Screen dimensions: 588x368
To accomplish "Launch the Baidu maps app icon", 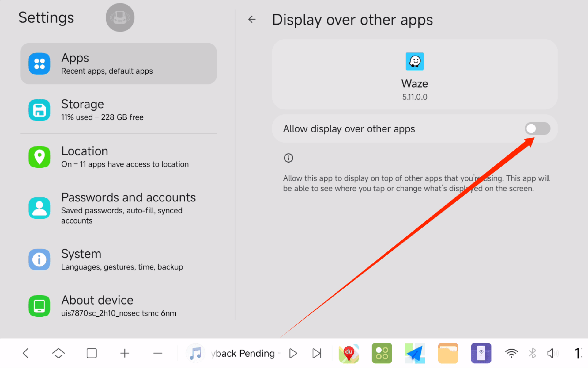I will tap(349, 353).
